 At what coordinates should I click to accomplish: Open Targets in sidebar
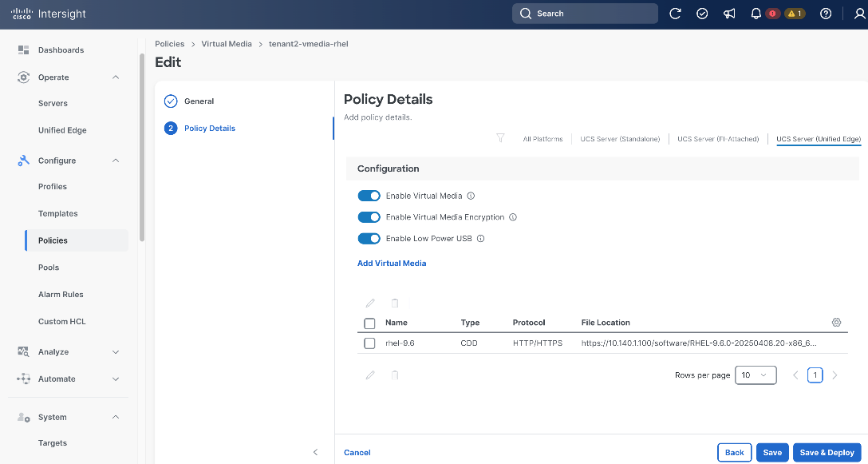(53, 443)
